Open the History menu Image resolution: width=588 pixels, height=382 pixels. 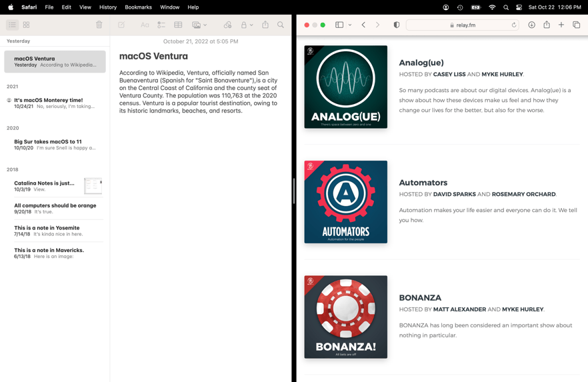tap(108, 7)
